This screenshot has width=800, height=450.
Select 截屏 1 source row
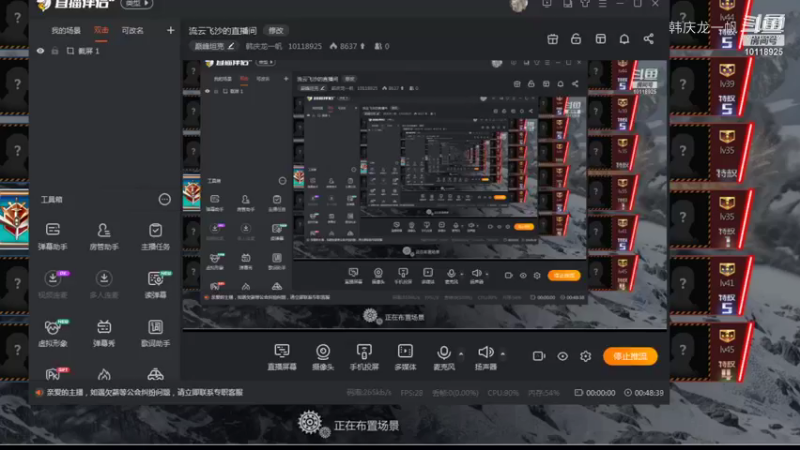pyautogui.click(x=105, y=51)
